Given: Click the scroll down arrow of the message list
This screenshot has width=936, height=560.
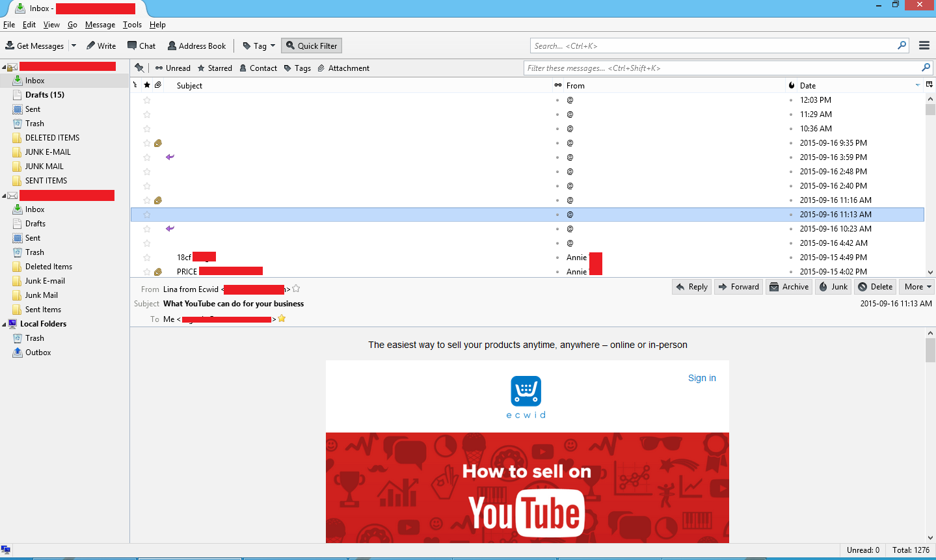Looking at the screenshot, I should [x=930, y=273].
